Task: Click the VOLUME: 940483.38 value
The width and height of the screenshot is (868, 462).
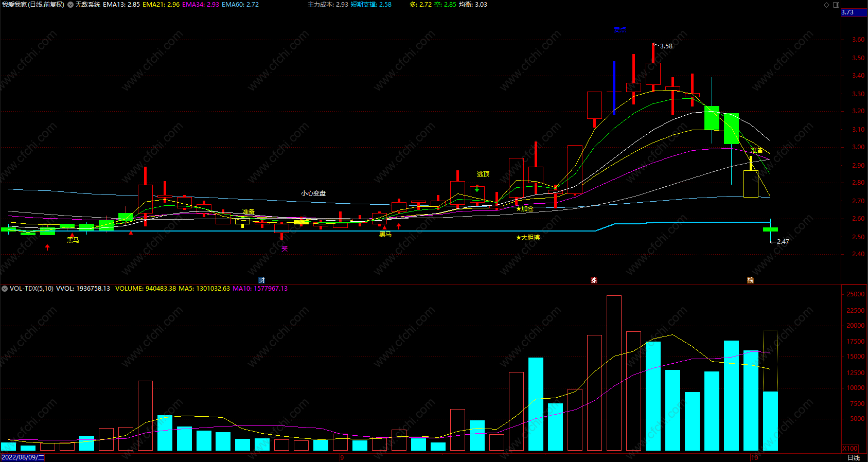Action: 146,289
